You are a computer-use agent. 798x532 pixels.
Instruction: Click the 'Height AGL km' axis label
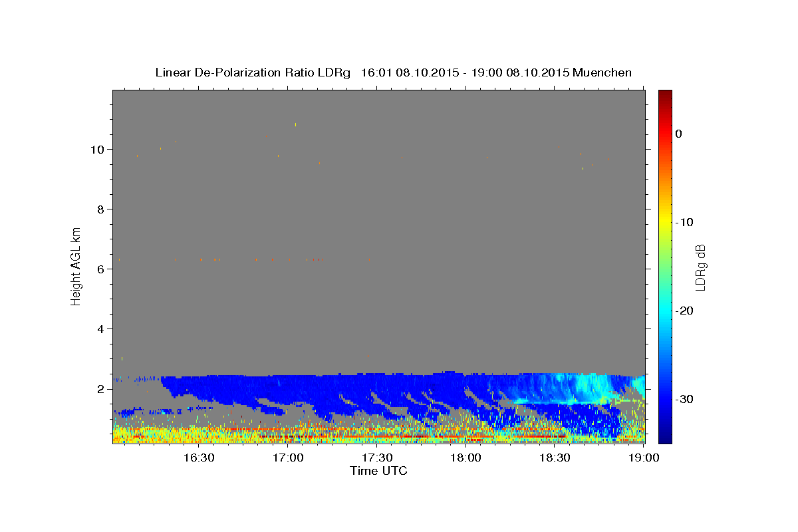click(76, 265)
